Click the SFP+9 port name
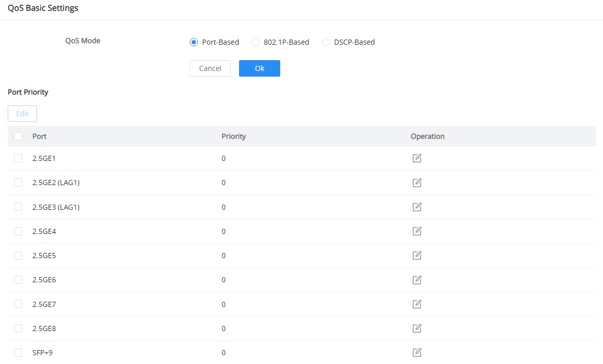 pyautogui.click(x=42, y=353)
